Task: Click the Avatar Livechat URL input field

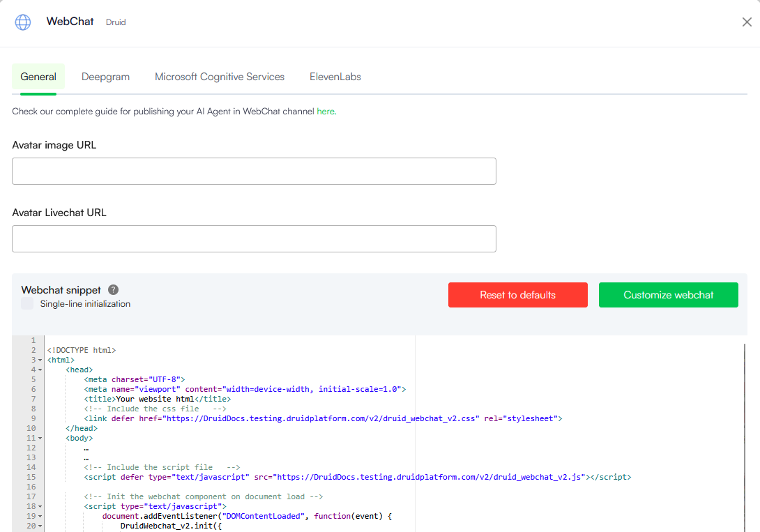Action: tap(254, 238)
